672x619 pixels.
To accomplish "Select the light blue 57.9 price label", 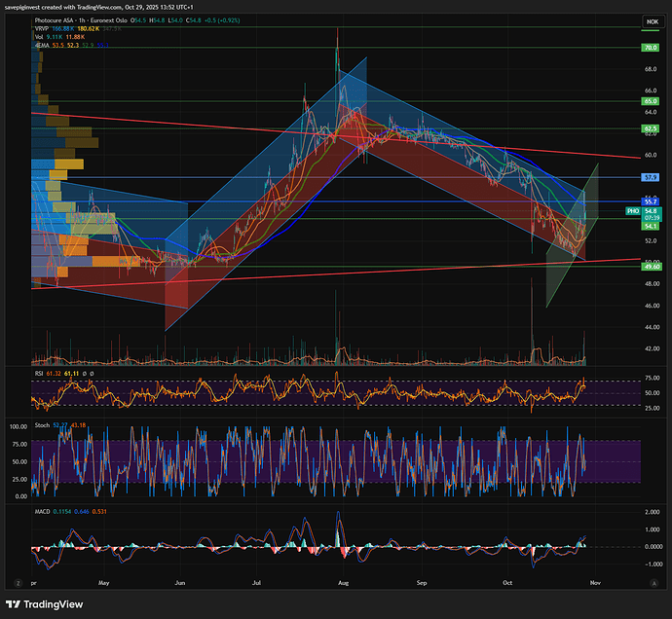I will 650,177.
